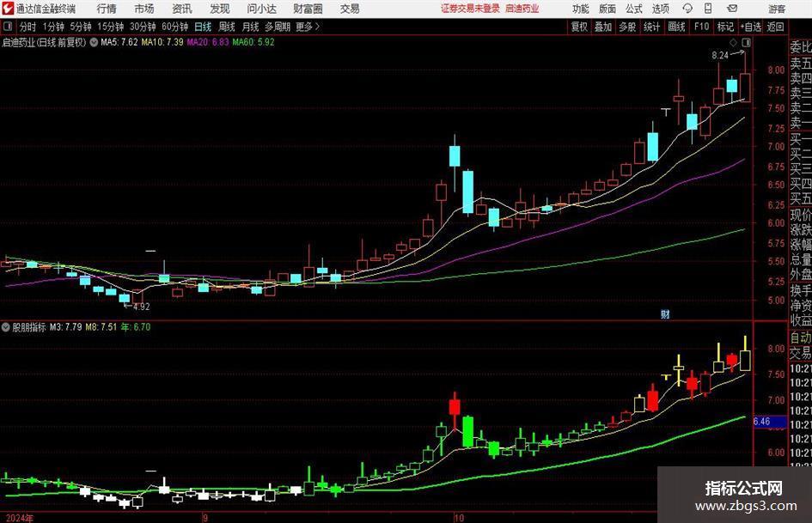Image resolution: width=812 pixels, height=523 pixels.
Task: Open the F10 company info button
Action: (x=702, y=27)
